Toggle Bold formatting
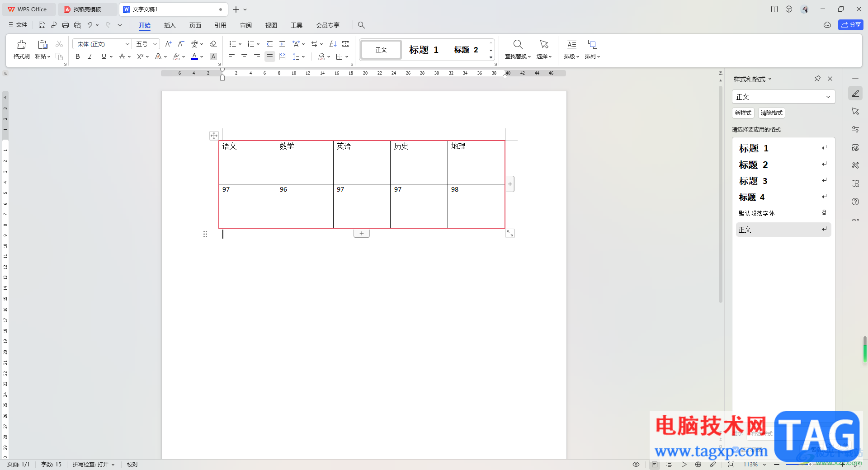The width and height of the screenshot is (868, 470). pyautogui.click(x=78, y=56)
